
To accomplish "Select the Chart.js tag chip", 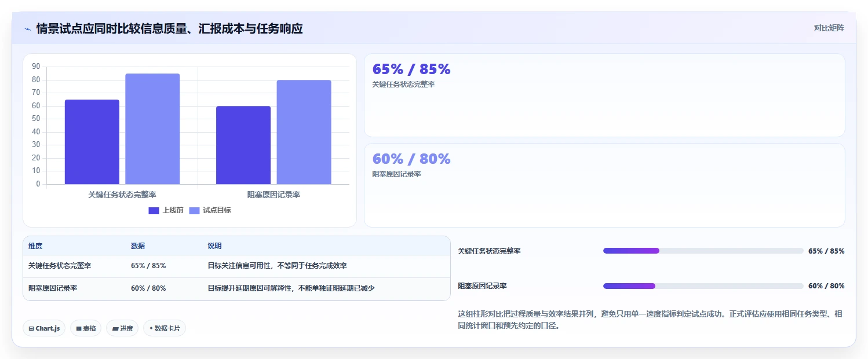I will [44, 328].
